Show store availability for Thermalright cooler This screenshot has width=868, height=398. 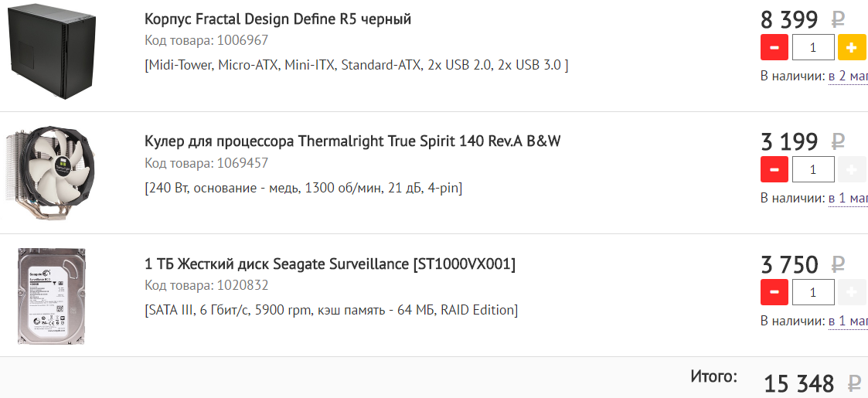848,198
